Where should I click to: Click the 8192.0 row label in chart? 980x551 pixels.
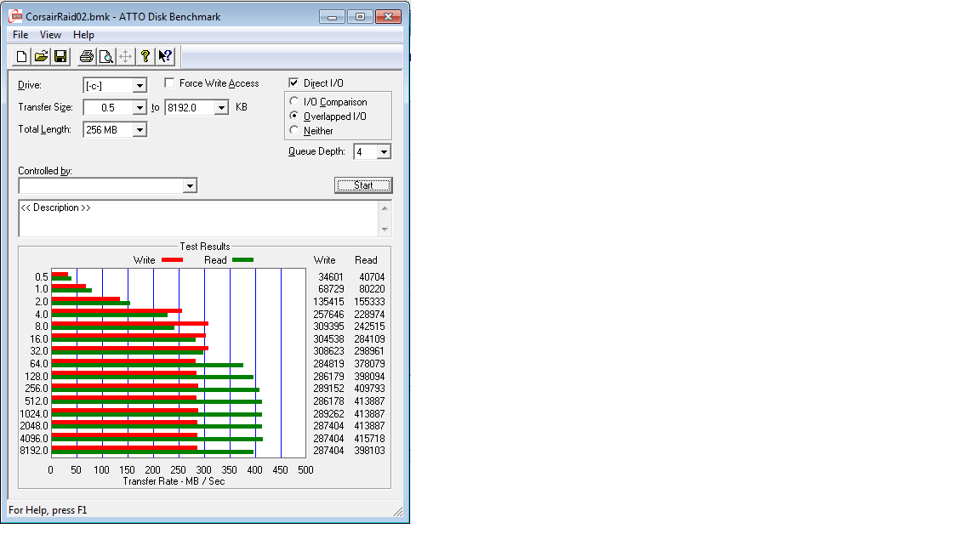[x=34, y=451]
